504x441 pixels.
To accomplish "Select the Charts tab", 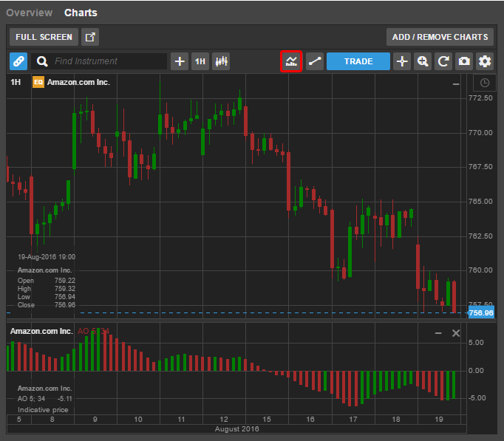I will click(81, 13).
